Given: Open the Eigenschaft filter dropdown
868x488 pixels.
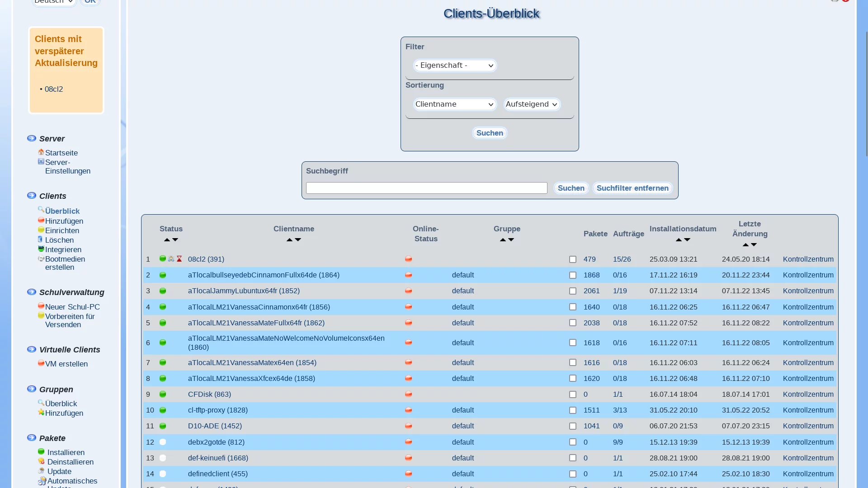Looking at the screenshot, I should tap(455, 66).
